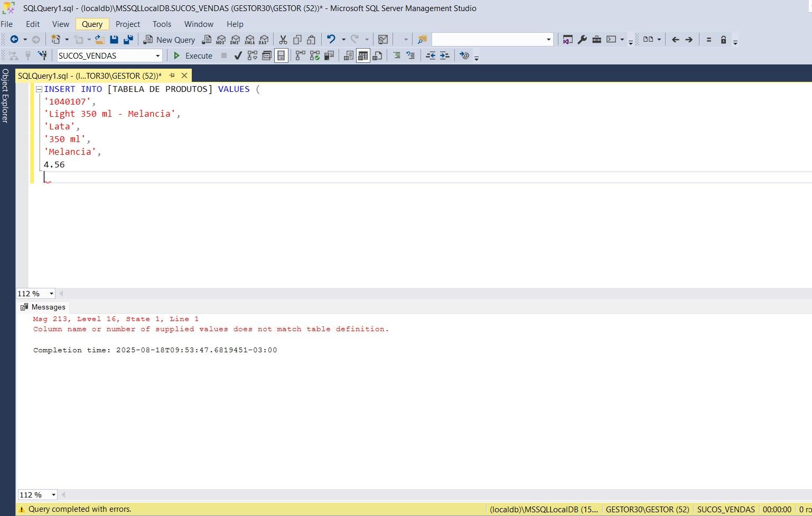The height and width of the screenshot is (516, 812).
Task: Click the error line 'Msg 213, Level 16'
Action: (x=116, y=319)
